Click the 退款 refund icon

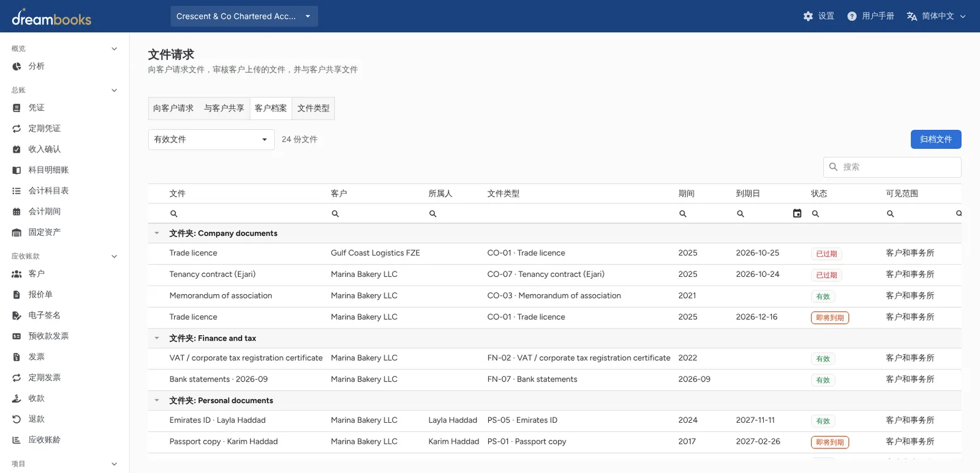[17, 420]
